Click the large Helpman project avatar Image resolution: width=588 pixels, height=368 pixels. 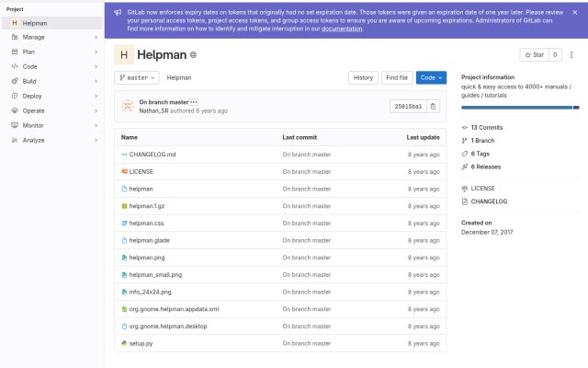[124, 55]
